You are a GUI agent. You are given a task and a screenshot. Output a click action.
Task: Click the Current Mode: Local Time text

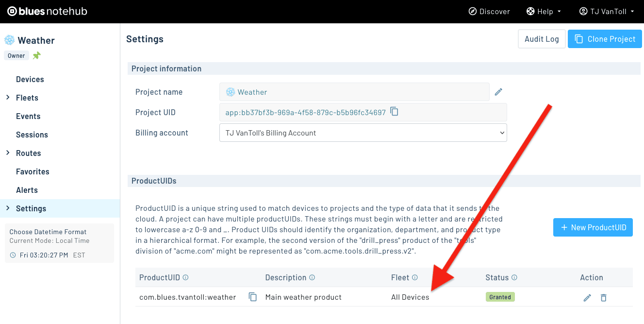click(x=50, y=241)
